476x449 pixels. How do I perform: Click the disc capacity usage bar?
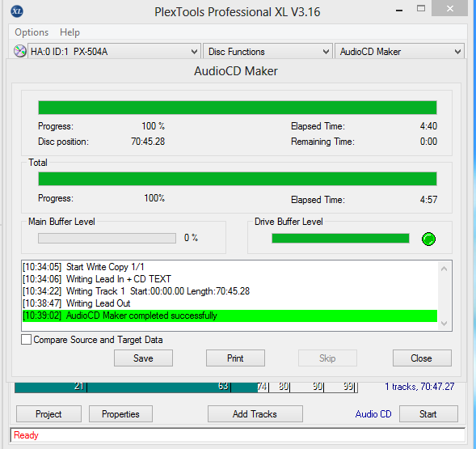click(186, 387)
